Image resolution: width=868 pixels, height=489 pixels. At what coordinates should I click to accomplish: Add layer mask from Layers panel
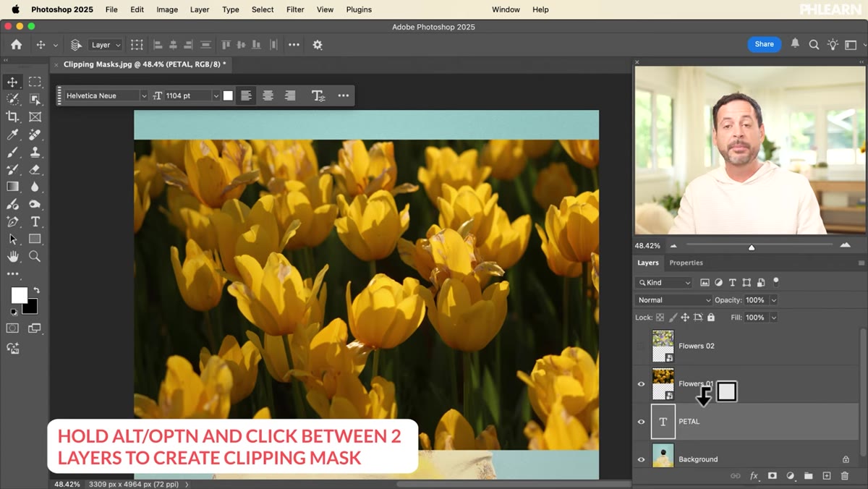point(773,476)
